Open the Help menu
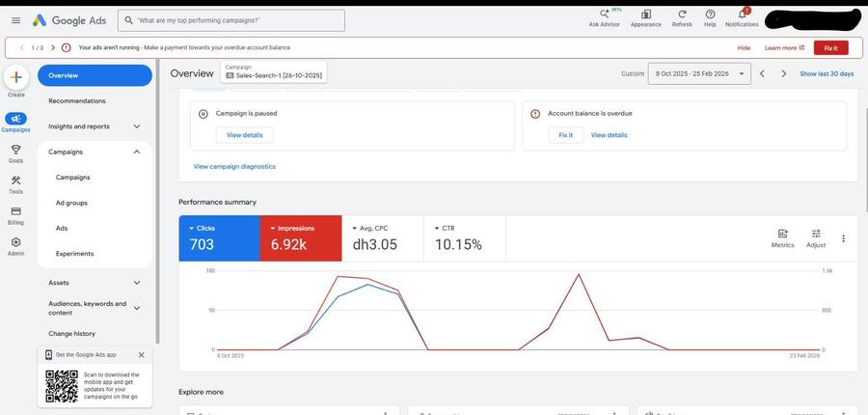This screenshot has height=415, width=868. pos(710,17)
